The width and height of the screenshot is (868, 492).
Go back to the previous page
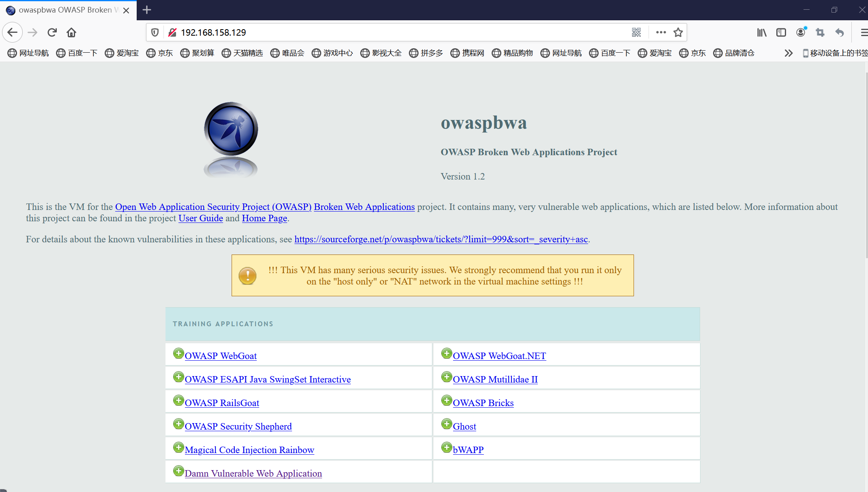coord(12,32)
